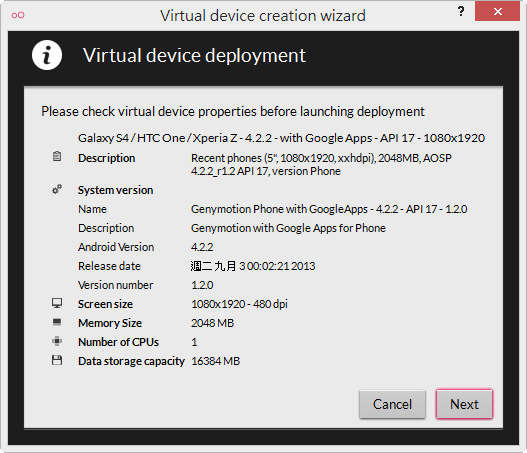Viewport: 527px width, 453px height.
Task: Click the 'Please check virtual device properties' instruction text
Action: pos(233,112)
